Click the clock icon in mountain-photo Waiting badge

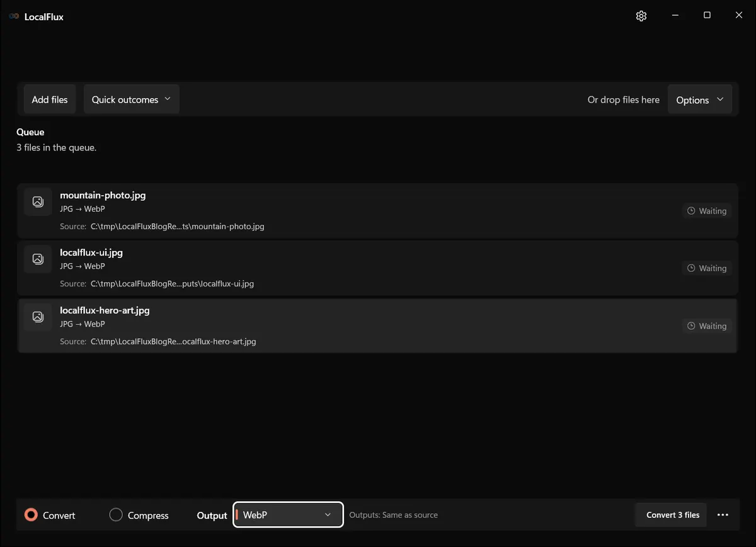click(x=691, y=211)
